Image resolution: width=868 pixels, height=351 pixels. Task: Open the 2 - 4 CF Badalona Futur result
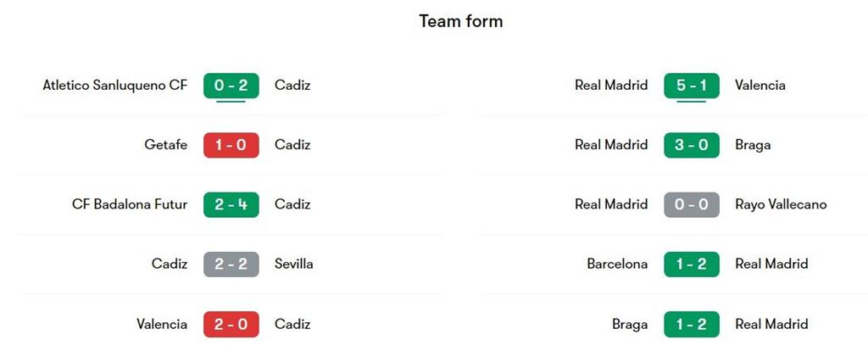coord(231,204)
